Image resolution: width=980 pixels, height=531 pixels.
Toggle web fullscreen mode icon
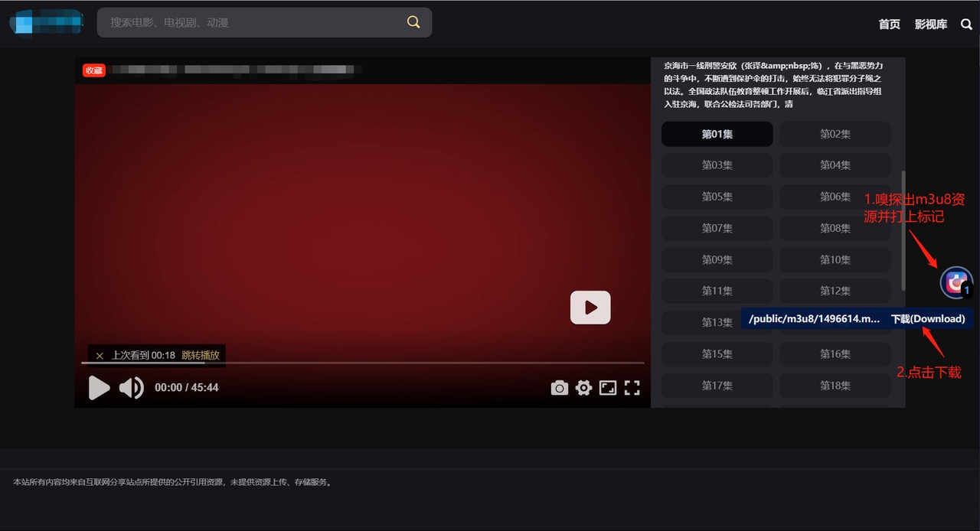tap(608, 388)
